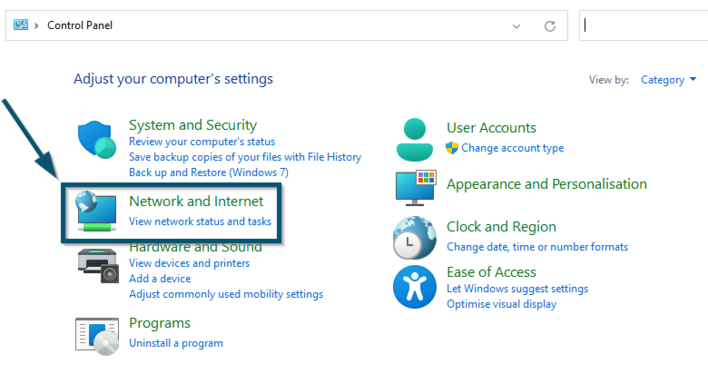Open Network and Internet category
The image size is (708, 374).
tap(196, 201)
